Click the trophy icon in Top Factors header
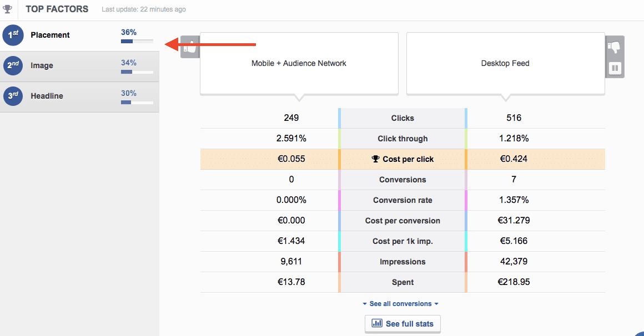 (7, 9)
